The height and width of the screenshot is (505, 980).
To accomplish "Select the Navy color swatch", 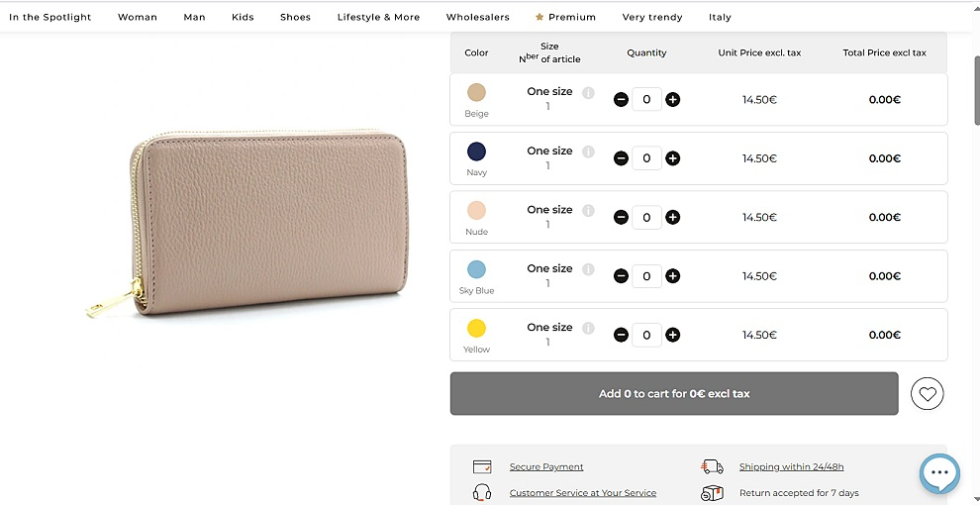I will tap(476, 151).
